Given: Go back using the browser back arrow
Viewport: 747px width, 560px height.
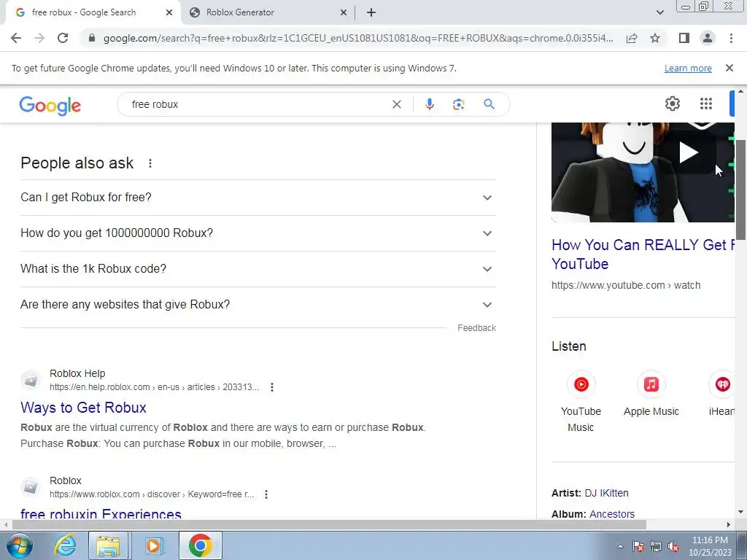Looking at the screenshot, I should coord(16,38).
